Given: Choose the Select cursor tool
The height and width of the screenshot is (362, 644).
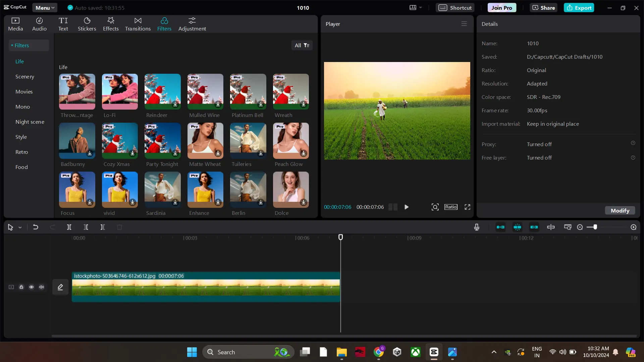Looking at the screenshot, I should (10, 227).
